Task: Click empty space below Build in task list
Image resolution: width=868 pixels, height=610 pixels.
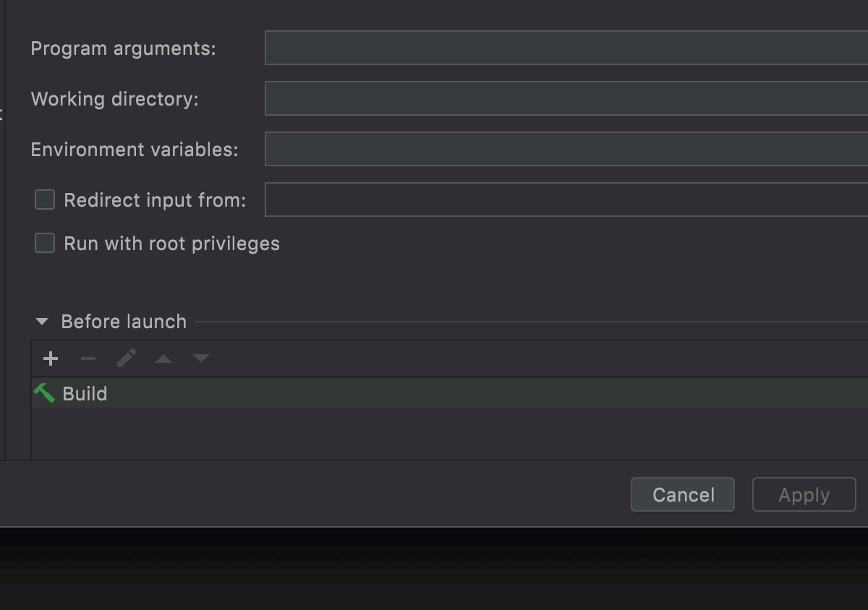Action: pos(434,434)
